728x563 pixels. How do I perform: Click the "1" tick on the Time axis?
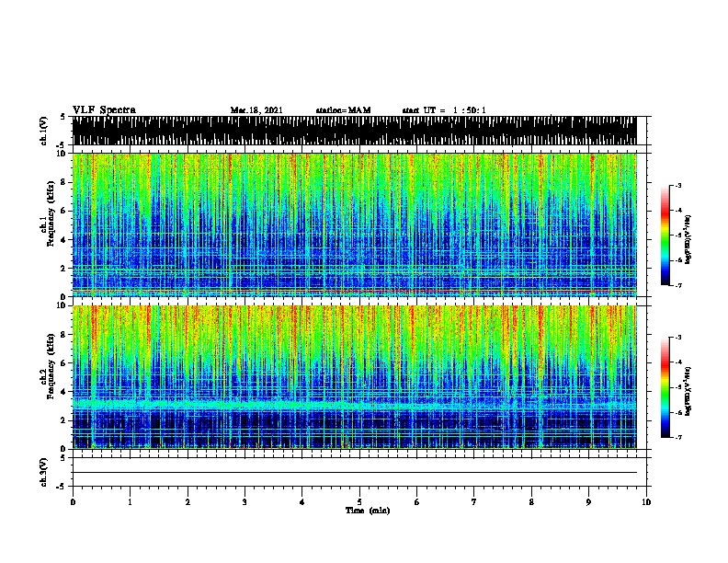coord(130,502)
